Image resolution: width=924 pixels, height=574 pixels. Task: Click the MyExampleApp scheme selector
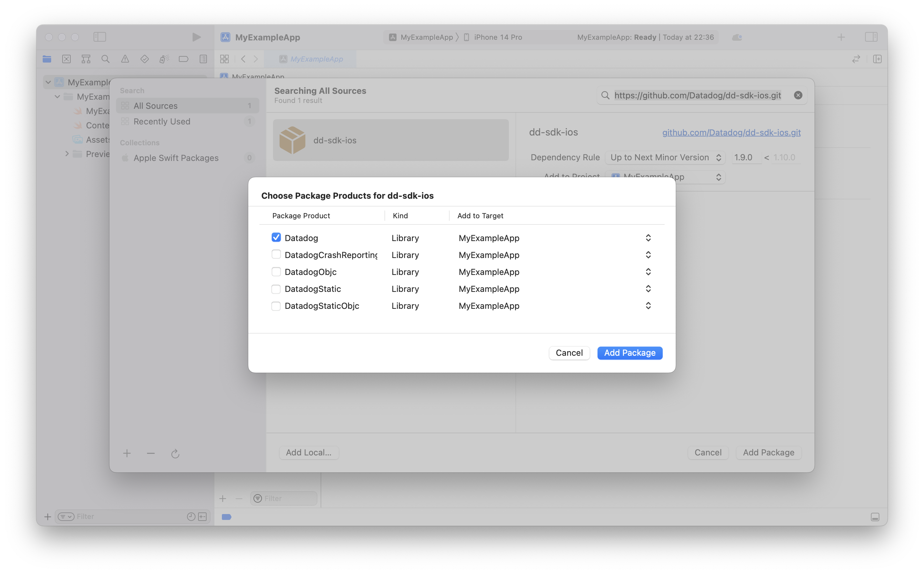421,37
